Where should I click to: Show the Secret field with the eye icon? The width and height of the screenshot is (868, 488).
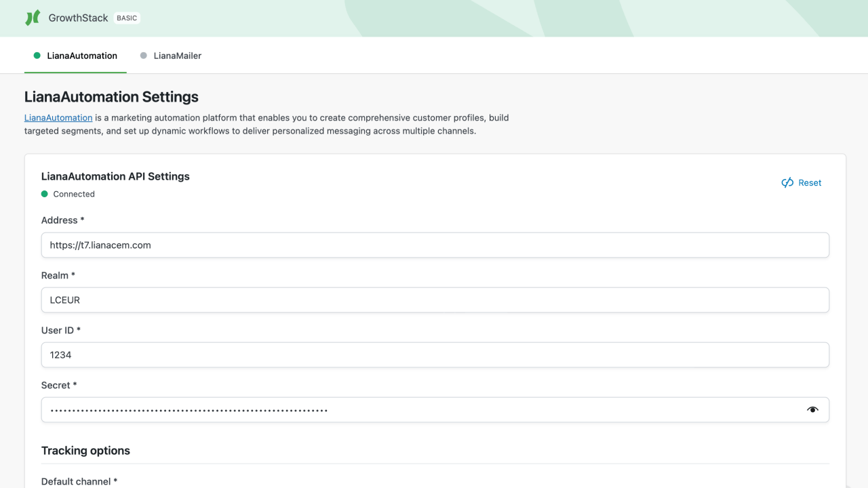[x=812, y=410]
